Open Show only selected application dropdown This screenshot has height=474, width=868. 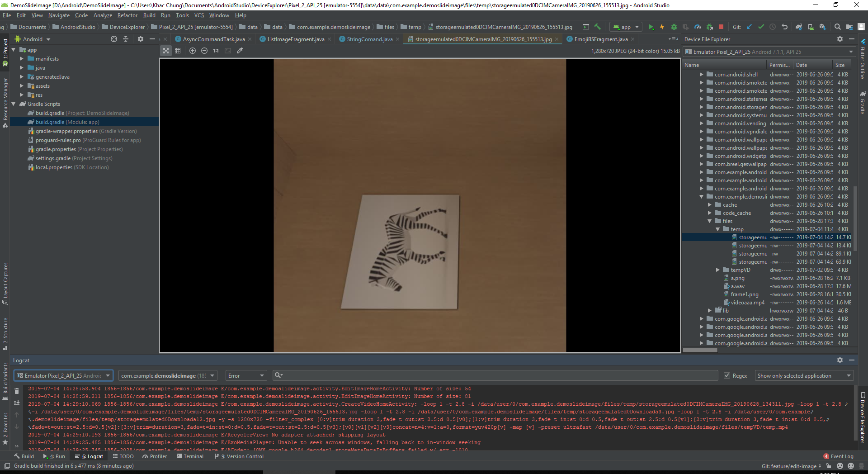click(804, 375)
